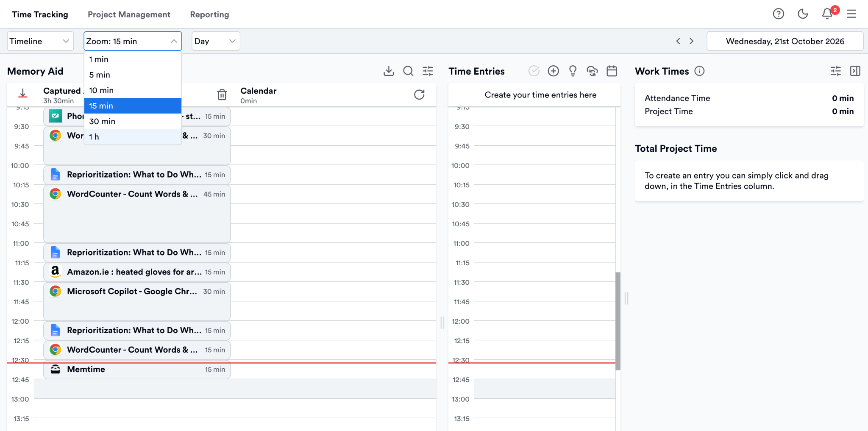Pick 1 h zoom option
The image size is (868, 431).
tap(133, 136)
